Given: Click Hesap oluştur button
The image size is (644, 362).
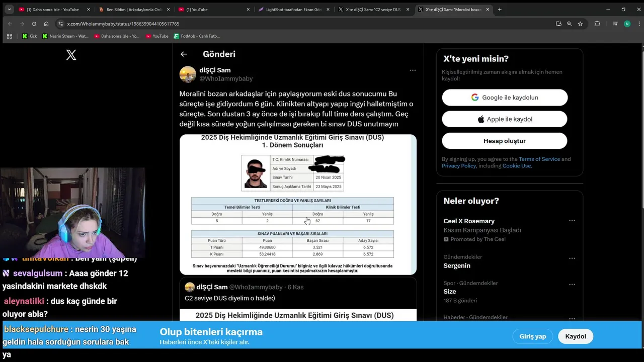Looking at the screenshot, I should point(505,141).
